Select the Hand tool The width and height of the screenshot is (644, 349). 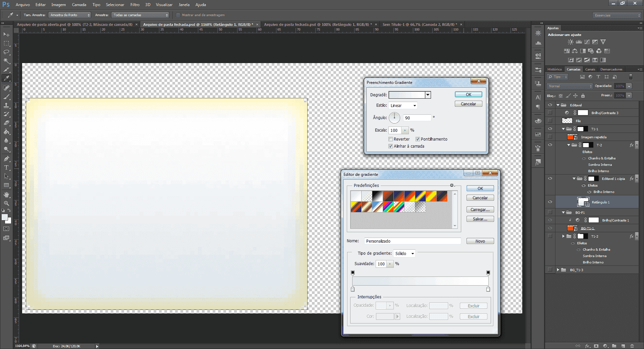(6, 195)
